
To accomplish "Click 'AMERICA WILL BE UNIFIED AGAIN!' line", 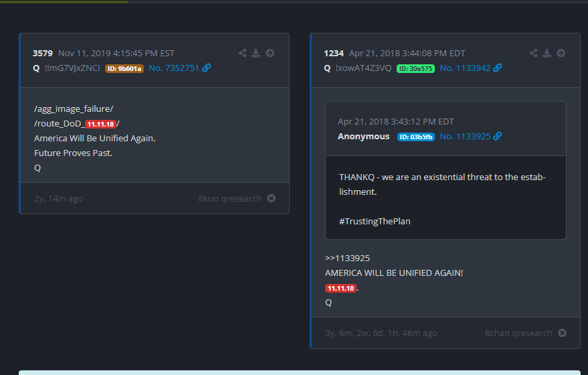I will [394, 273].
